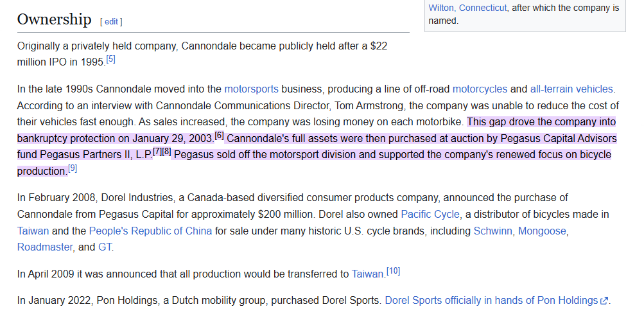Open citation reference 5
The height and width of the screenshot is (318, 644).
[x=111, y=59]
